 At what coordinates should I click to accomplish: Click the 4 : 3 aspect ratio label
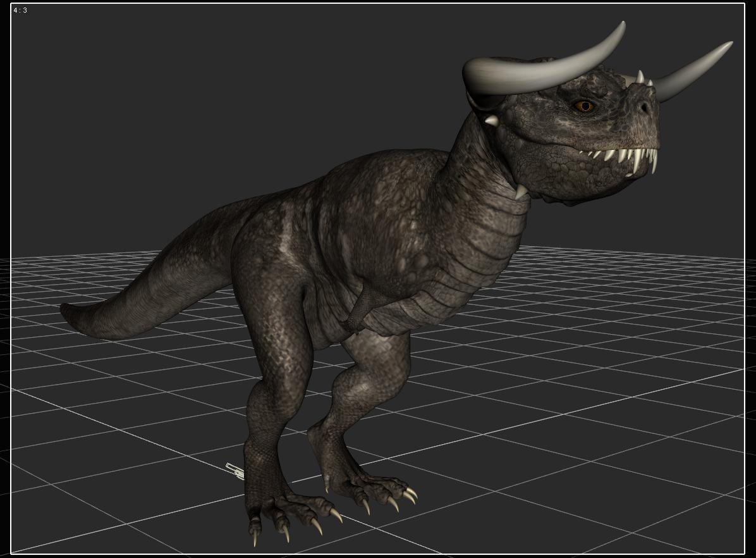tap(20, 10)
